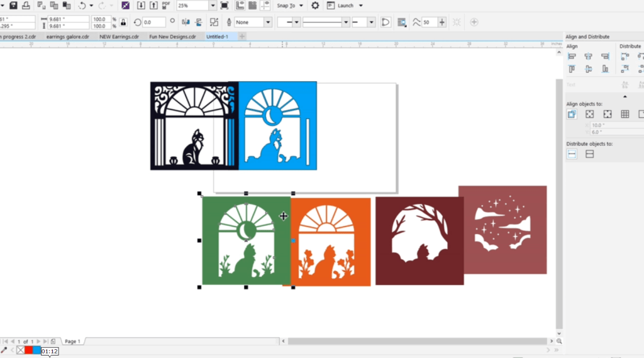Screen dimensions: 644x358
Task: Click the Save icon in the toolbar
Action: [x=13, y=5]
